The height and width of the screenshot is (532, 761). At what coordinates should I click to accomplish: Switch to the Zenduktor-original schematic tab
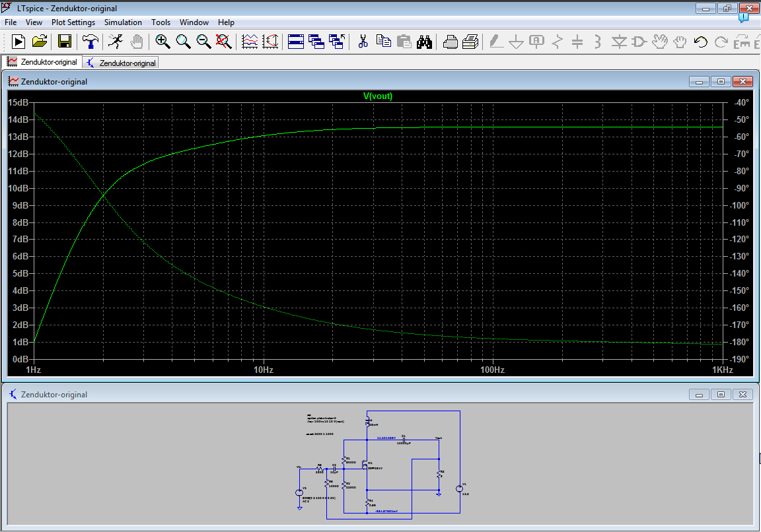121,63
